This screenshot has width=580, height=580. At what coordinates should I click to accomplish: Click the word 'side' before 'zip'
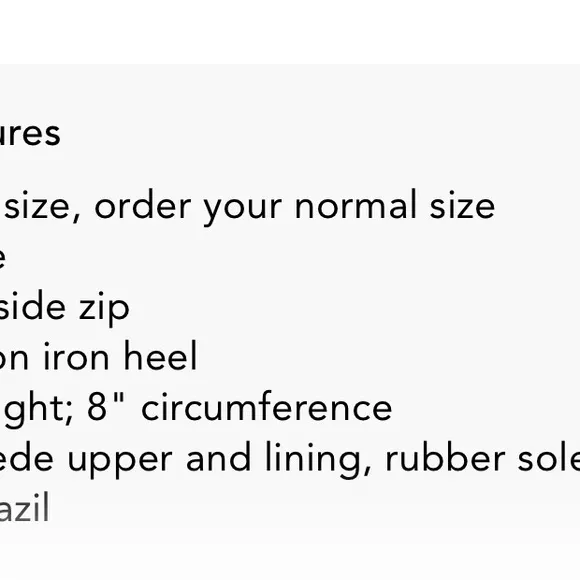(x=33, y=306)
